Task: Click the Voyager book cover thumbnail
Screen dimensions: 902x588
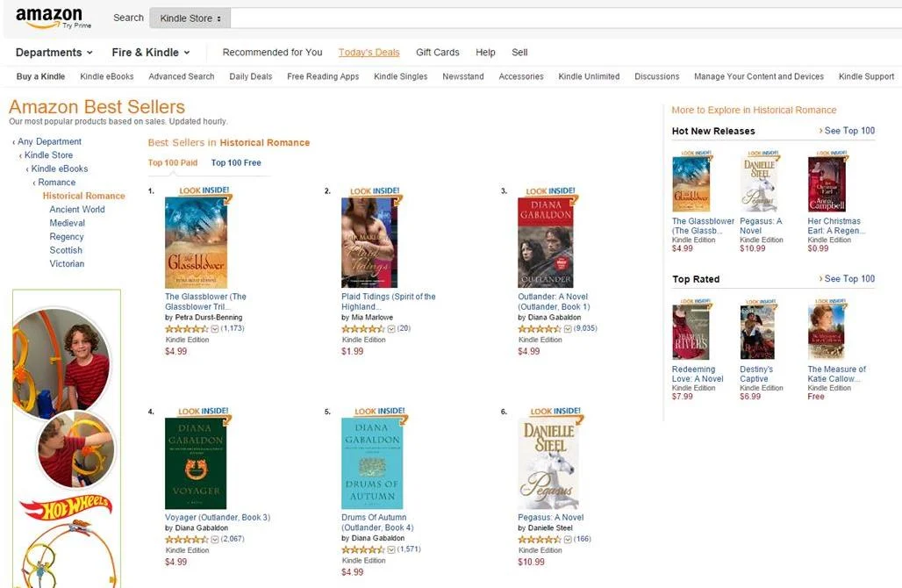Action: 196,463
